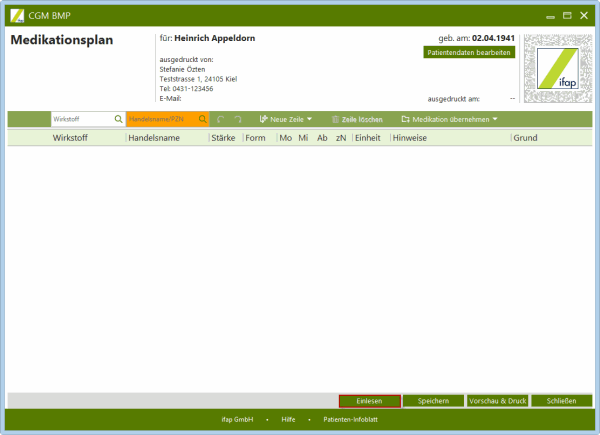Click the Handelsname column header
Viewport: 600px width, 435px height.
coord(154,138)
